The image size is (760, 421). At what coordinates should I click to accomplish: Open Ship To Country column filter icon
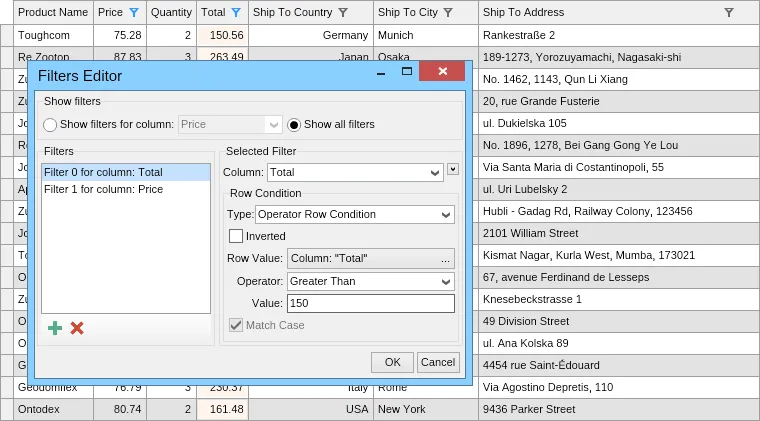point(343,13)
